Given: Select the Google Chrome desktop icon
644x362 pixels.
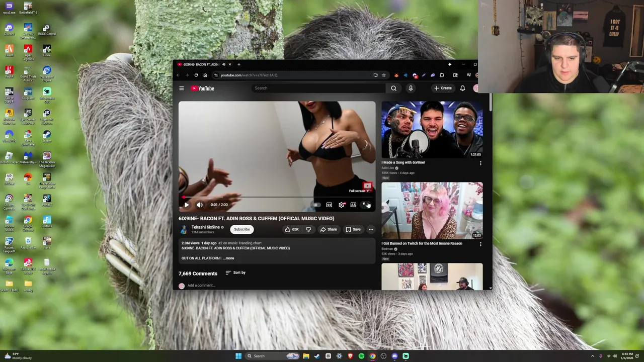Looking at the screenshot, I should [x=28, y=224].
